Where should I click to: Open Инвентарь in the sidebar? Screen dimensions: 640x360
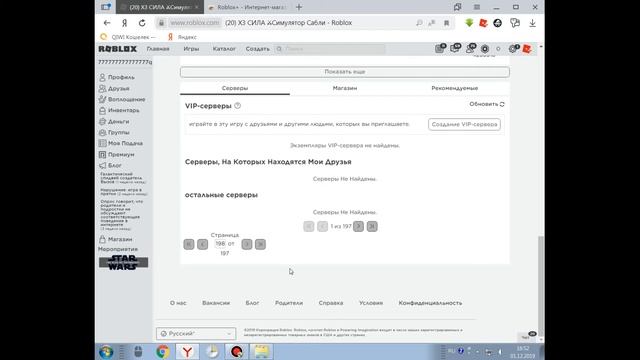point(119,110)
